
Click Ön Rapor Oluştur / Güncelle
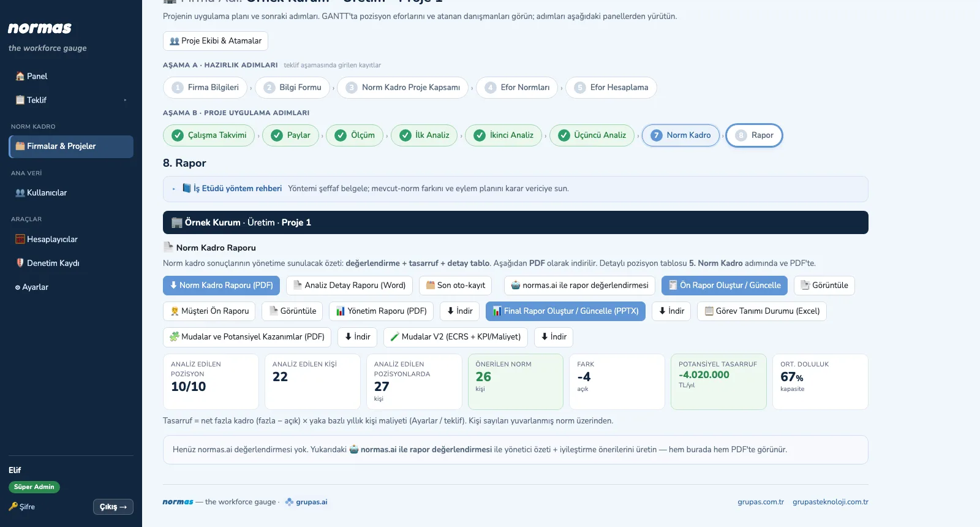(x=725, y=286)
